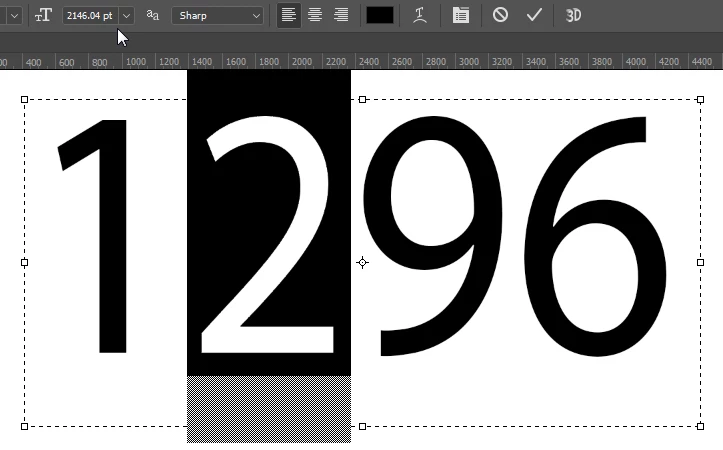723x450 pixels.
Task: Click the highlighted digit 2
Action: 267,234
